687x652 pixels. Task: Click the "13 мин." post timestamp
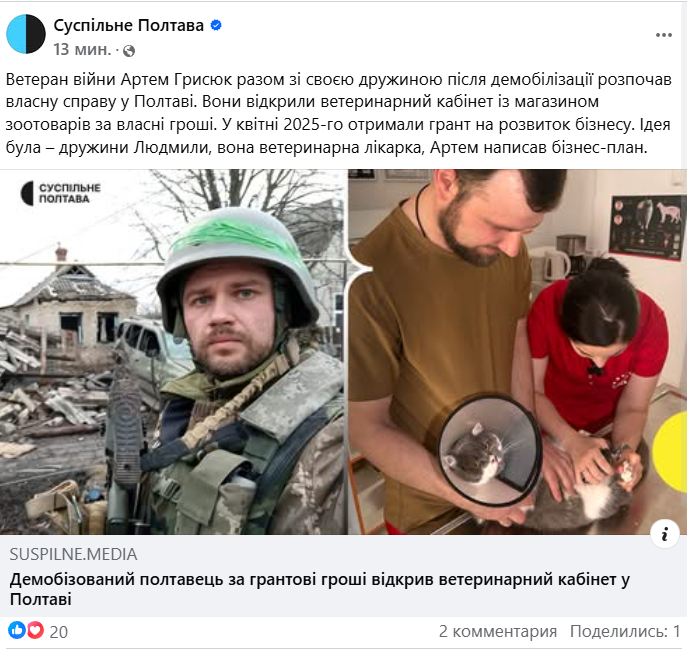pyautogui.click(x=81, y=50)
